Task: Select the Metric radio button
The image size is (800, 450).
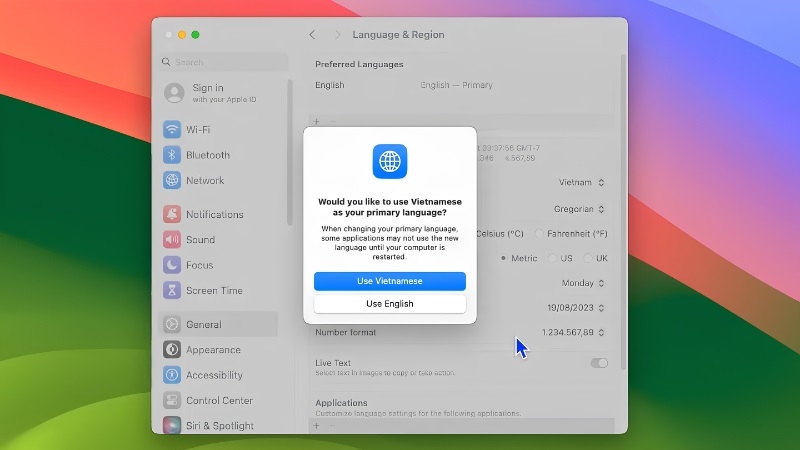Action: coord(503,258)
